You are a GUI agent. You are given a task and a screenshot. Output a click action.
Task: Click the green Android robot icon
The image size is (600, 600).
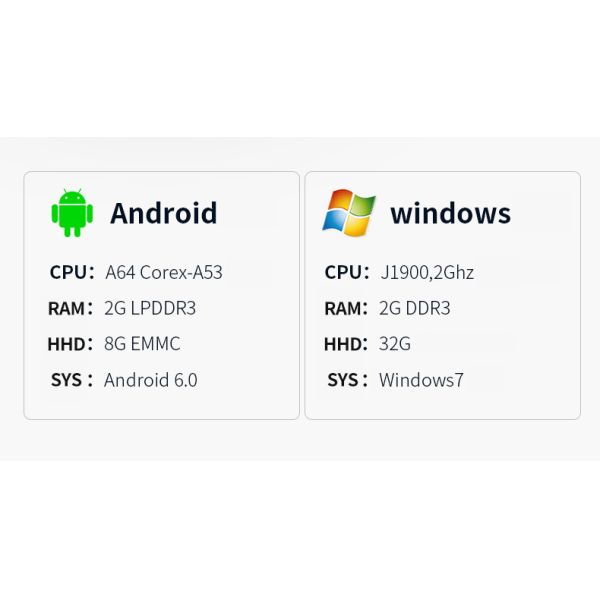[x=71, y=212]
